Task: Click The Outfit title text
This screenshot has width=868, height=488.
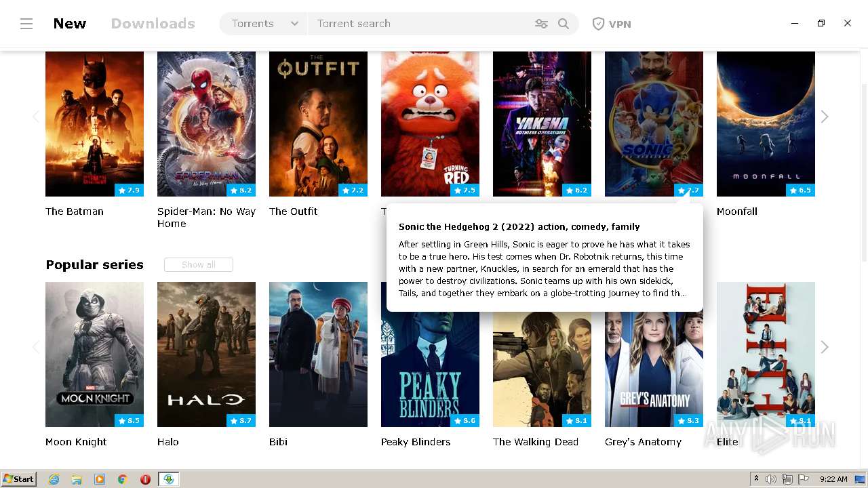Action: (293, 211)
